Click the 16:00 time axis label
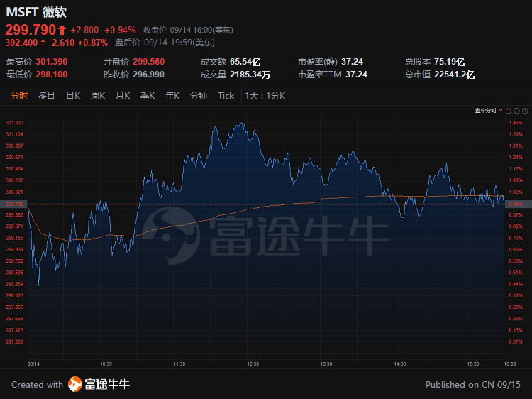532x399 pixels. tap(510, 364)
